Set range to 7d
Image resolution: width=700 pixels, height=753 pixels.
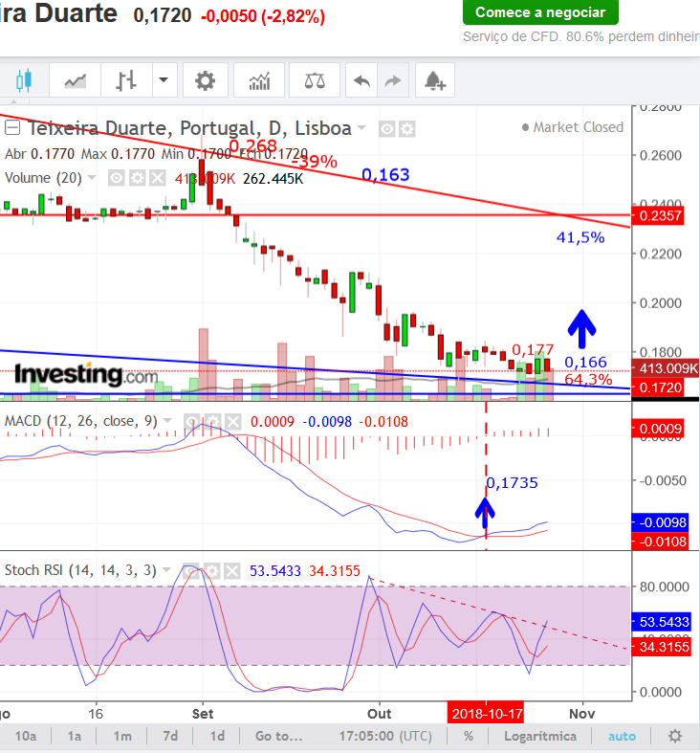coord(170,736)
